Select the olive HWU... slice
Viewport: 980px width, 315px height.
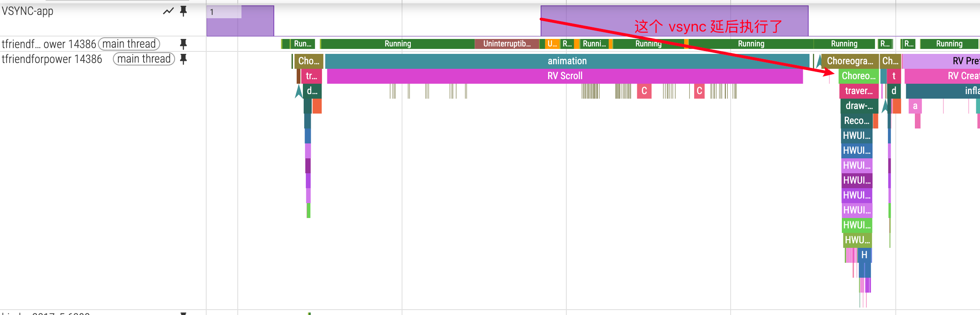[x=858, y=240]
